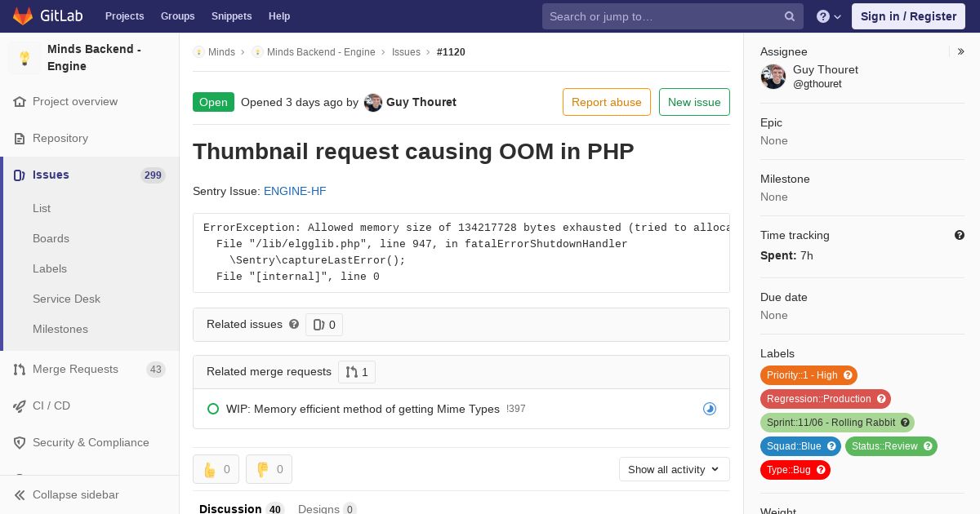Click the Report abuse button
This screenshot has width=980, height=514.
606,102
